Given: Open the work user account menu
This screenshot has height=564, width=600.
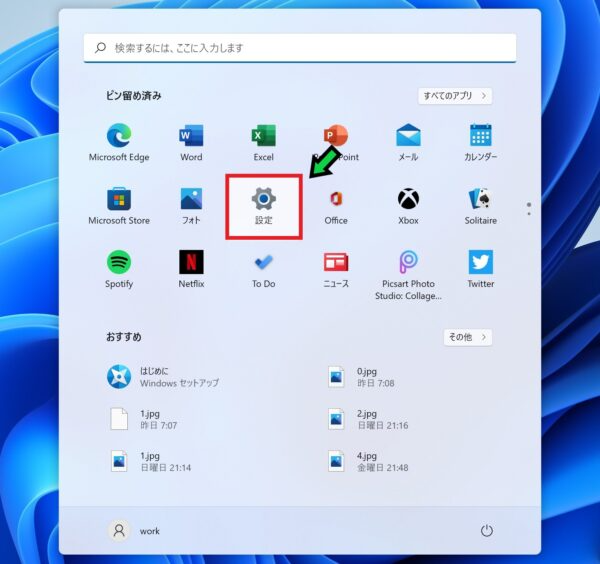Looking at the screenshot, I should tap(134, 531).
